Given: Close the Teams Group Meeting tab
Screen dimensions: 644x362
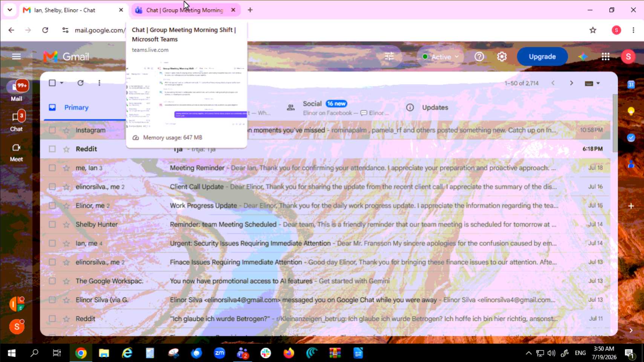Looking at the screenshot, I should click(x=233, y=10).
